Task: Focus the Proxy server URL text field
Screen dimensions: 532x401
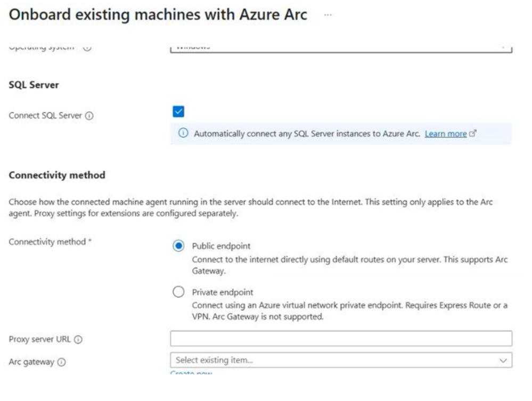Action: (x=341, y=339)
